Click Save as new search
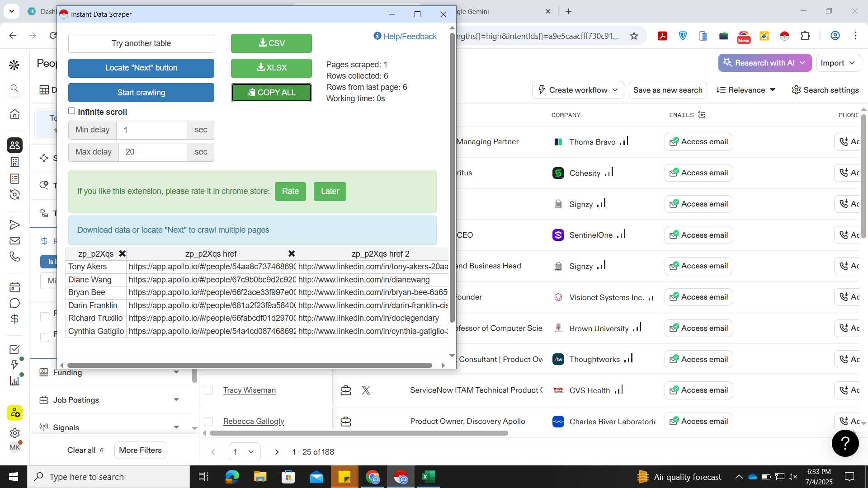This screenshot has width=868, height=488. click(668, 90)
